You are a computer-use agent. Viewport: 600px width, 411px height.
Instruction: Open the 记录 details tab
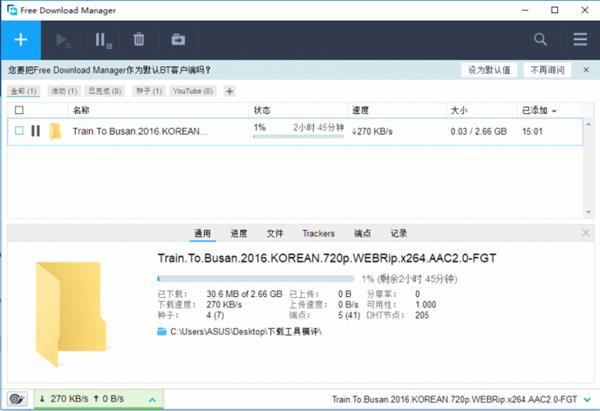click(x=398, y=233)
